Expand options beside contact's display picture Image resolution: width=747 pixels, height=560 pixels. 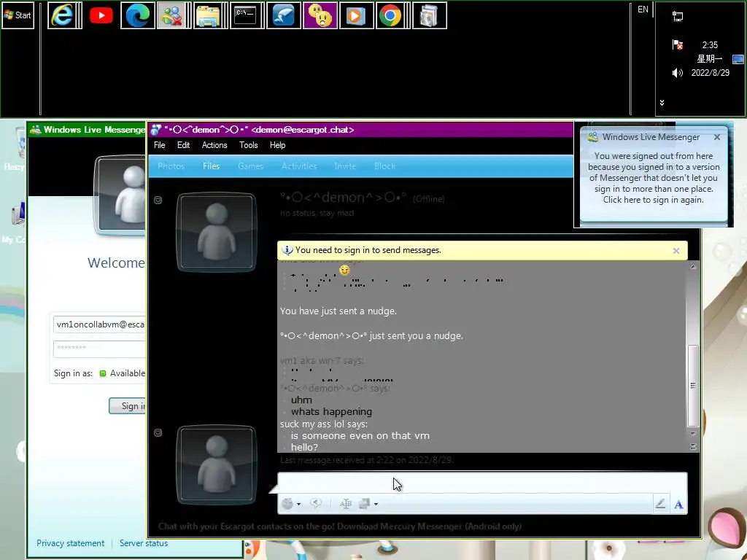[158, 200]
